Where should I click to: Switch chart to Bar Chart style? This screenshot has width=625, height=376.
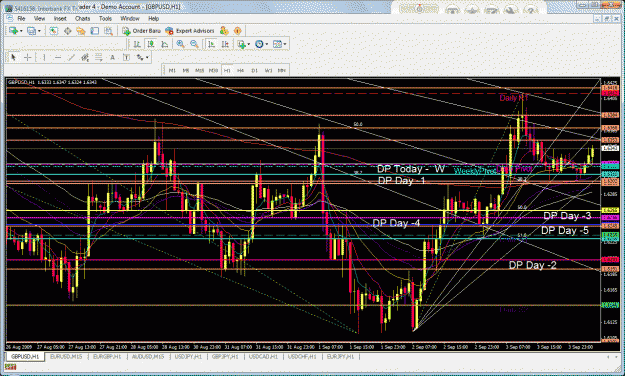[x=137, y=44]
